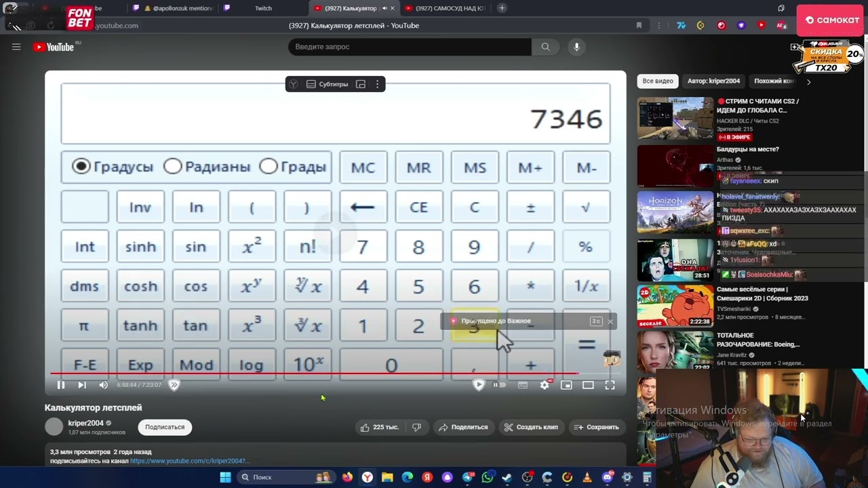Viewport: 868px width, 488px height.
Task: Click the picture-in-picture icon in the overlay toolbar
Action: pos(361,84)
